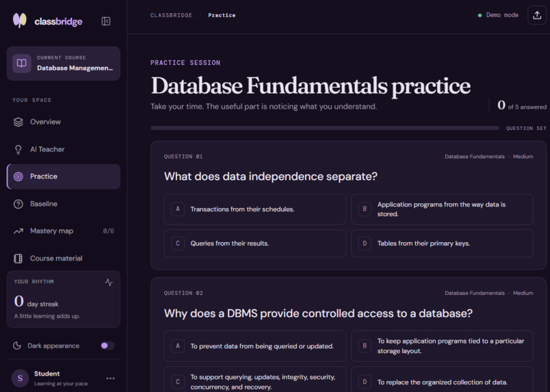Click the Mastery map trend icon
The height and width of the screenshot is (392, 550).
[18, 231]
